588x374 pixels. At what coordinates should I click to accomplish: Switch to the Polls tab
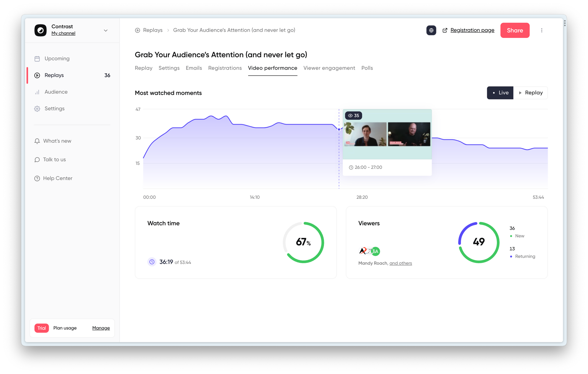point(367,68)
